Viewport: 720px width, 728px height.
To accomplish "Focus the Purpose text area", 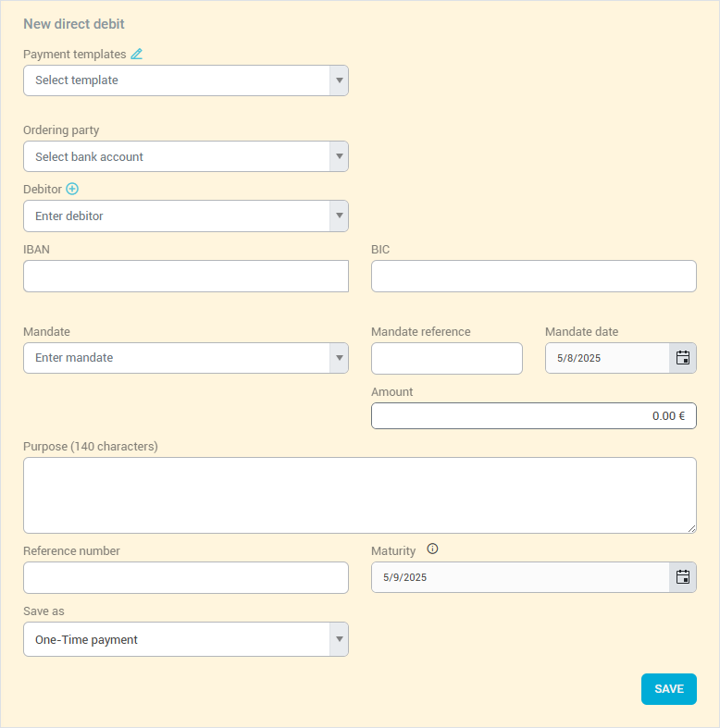I will pos(359,495).
